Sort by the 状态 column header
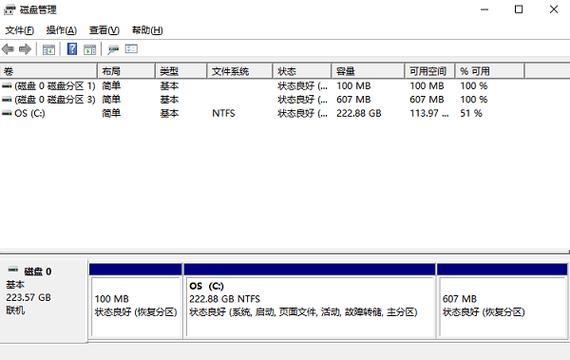This screenshot has height=360, width=570. [302, 71]
